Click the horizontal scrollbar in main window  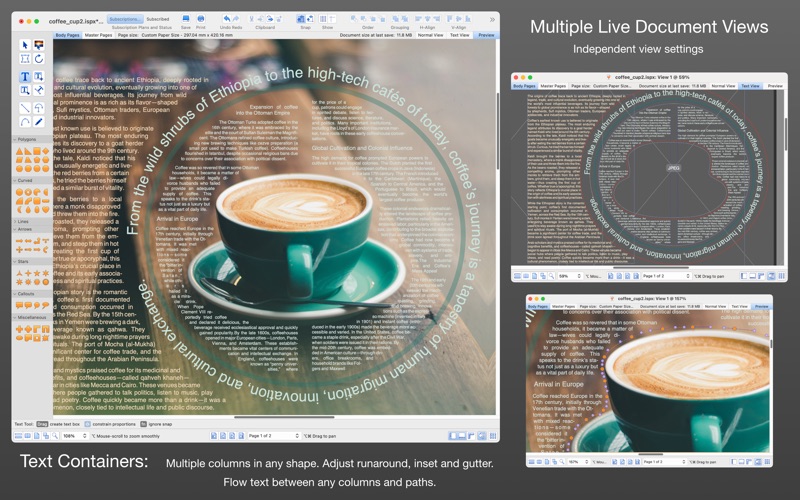pos(284,417)
